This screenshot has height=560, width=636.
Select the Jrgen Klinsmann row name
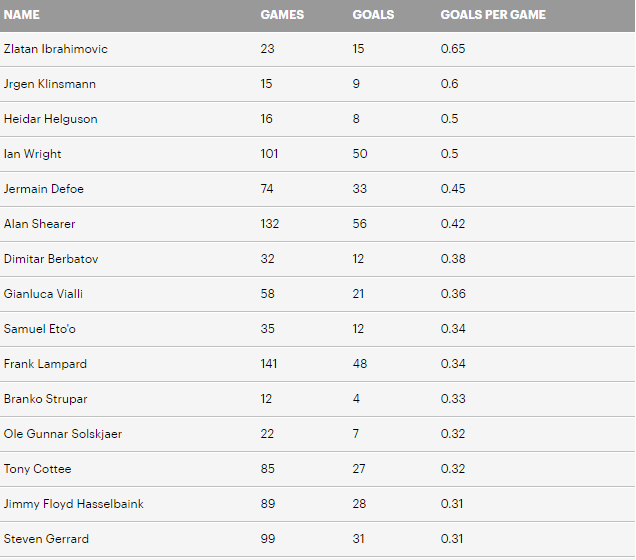[50, 84]
